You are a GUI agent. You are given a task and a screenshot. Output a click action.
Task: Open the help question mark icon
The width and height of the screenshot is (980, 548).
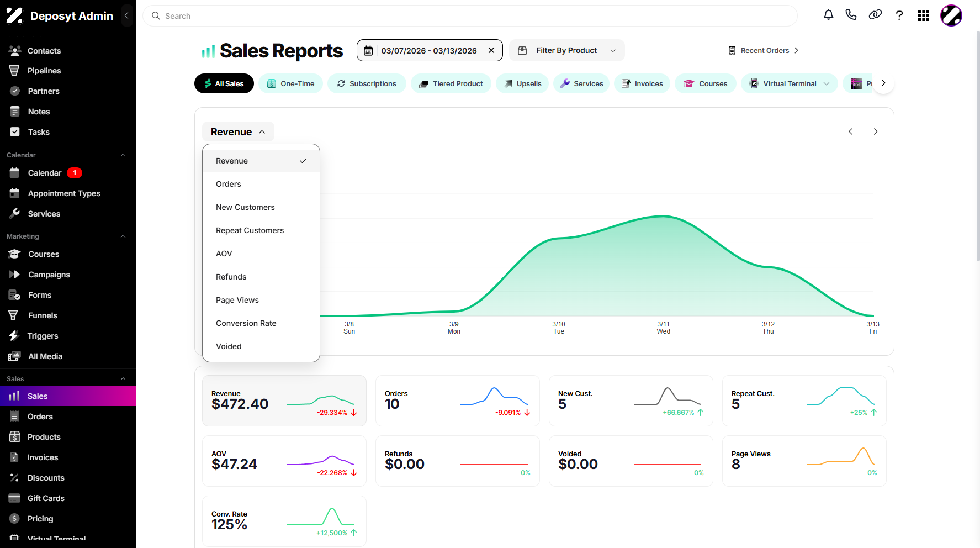pos(899,15)
